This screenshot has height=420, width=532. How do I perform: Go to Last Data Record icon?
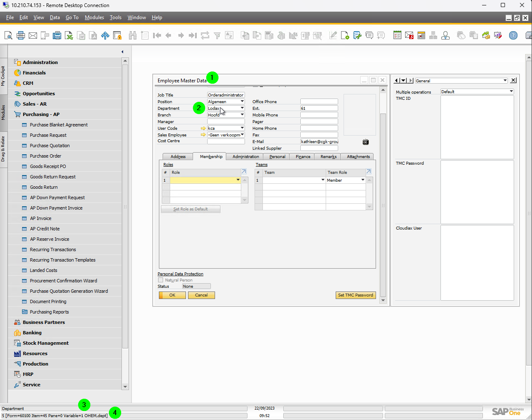tap(193, 35)
